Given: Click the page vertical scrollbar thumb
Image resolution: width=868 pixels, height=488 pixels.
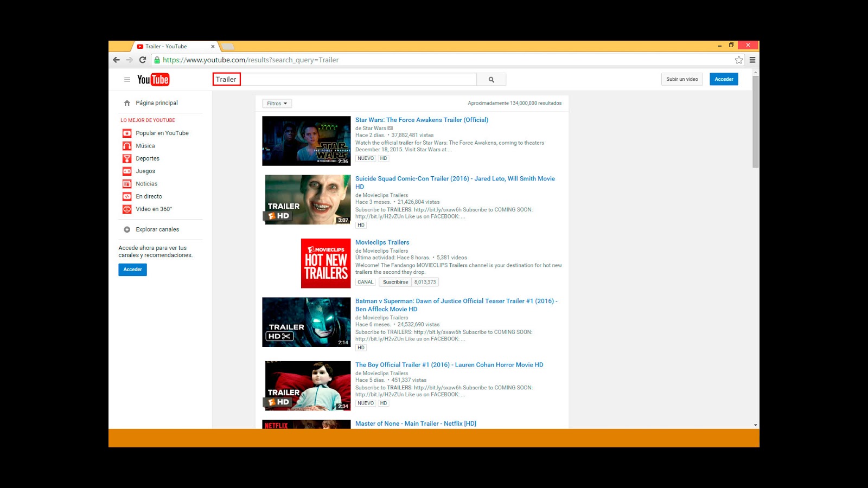Looking at the screenshot, I should pyautogui.click(x=756, y=122).
